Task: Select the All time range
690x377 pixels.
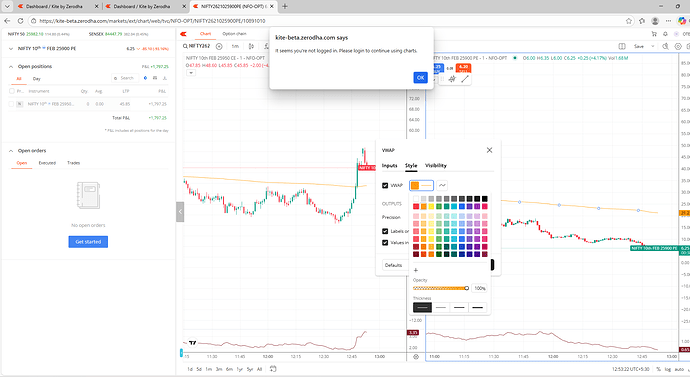Action: [259, 369]
